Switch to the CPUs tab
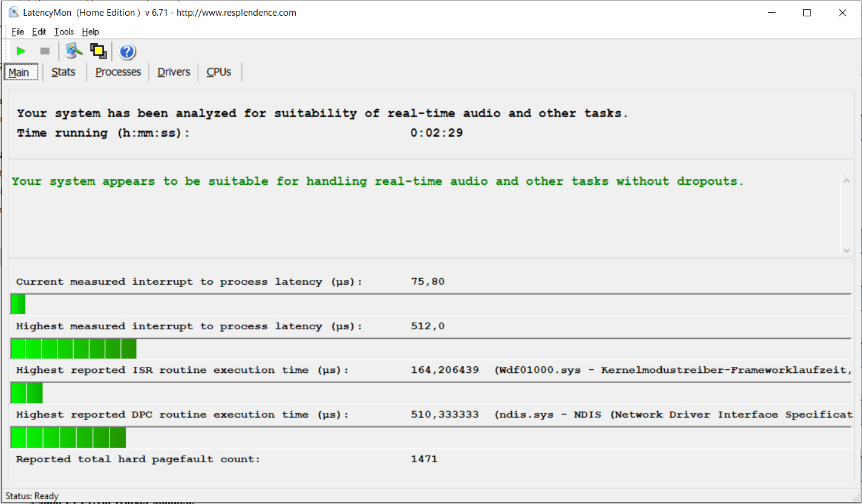862x504 pixels. (x=219, y=72)
